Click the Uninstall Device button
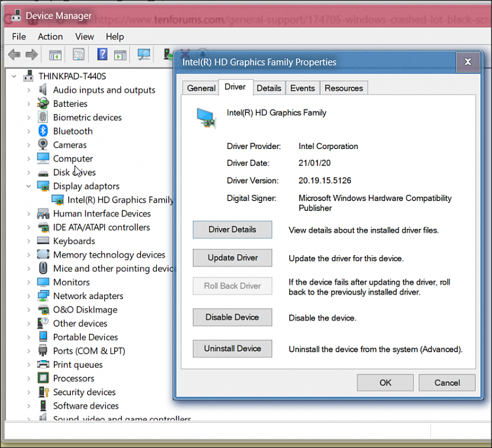Image resolution: width=492 pixels, height=448 pixels. (x=232, y=348)
